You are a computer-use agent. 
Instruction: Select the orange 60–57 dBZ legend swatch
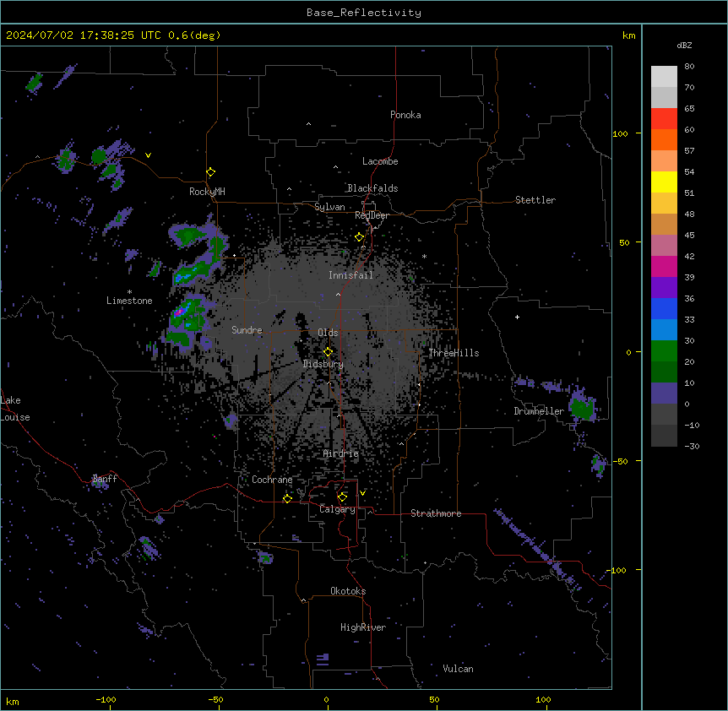tap(664, 139)
